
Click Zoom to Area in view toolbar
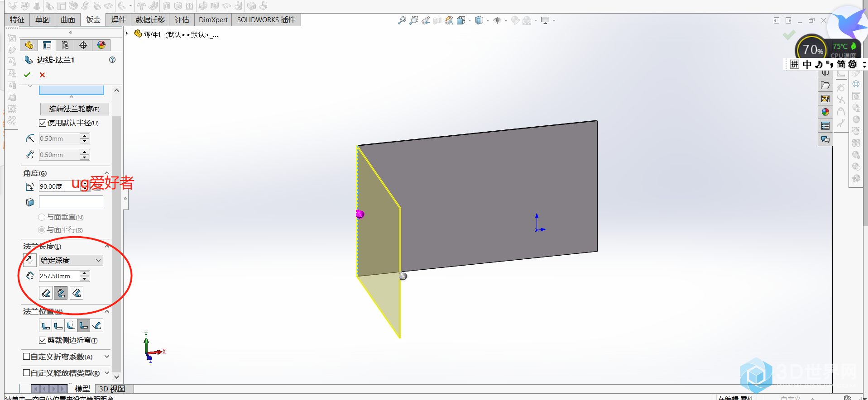coord(413,20)
